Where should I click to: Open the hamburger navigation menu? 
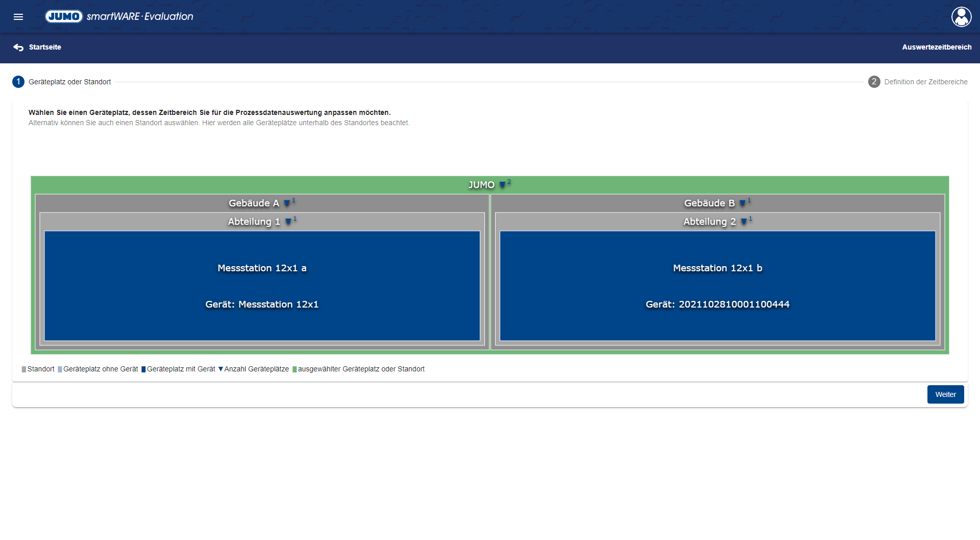18,17
